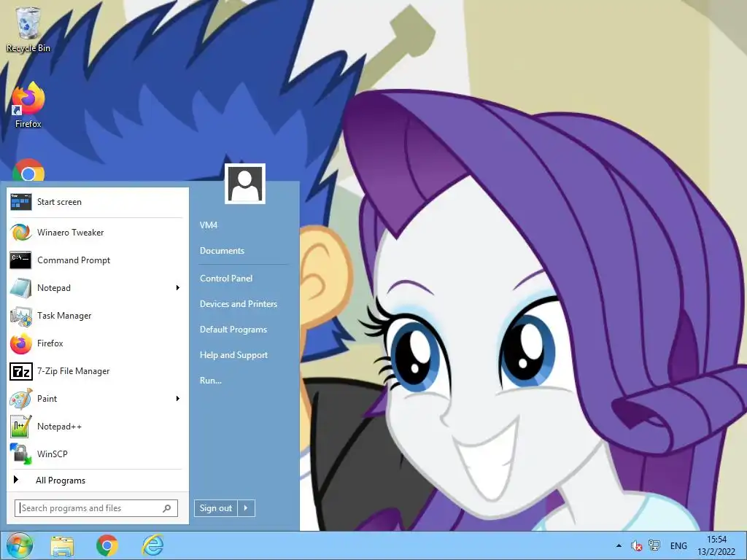Open Help and Support
This screenshot has width=747, height=560.
pos(234,355)
